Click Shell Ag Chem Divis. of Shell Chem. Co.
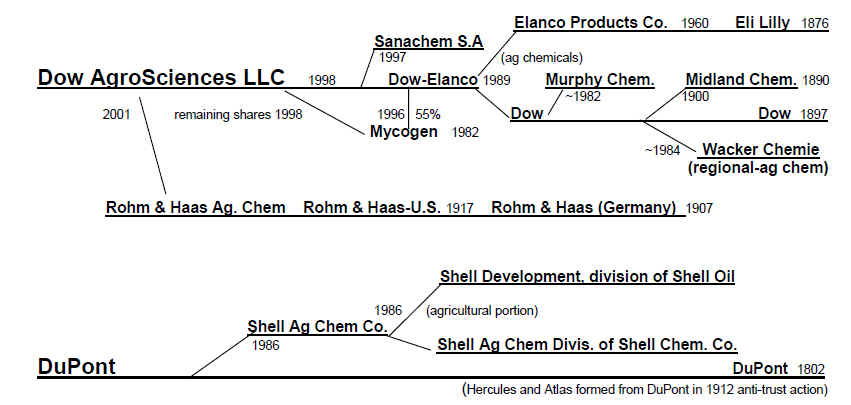This screenshot has height=405, width=851. pyautogui.click(x=587, y=344)
